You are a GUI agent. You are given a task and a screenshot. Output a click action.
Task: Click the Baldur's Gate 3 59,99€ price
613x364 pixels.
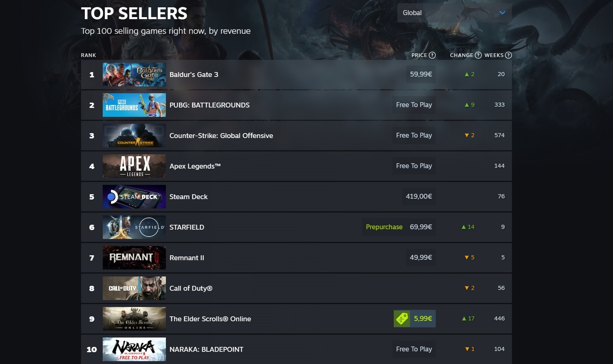421,75
